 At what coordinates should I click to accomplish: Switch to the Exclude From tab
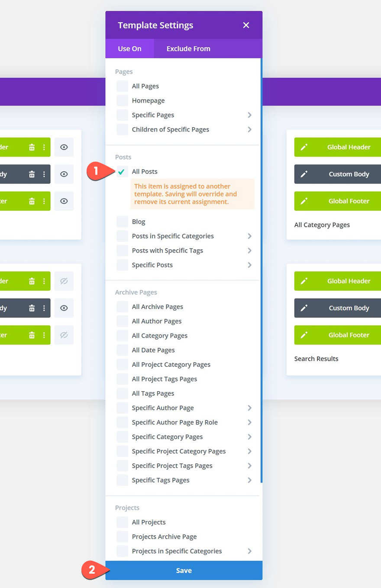188,48
